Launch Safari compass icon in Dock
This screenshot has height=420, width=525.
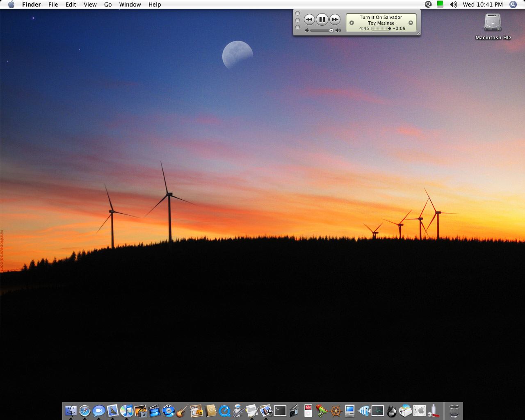(84, 411)
